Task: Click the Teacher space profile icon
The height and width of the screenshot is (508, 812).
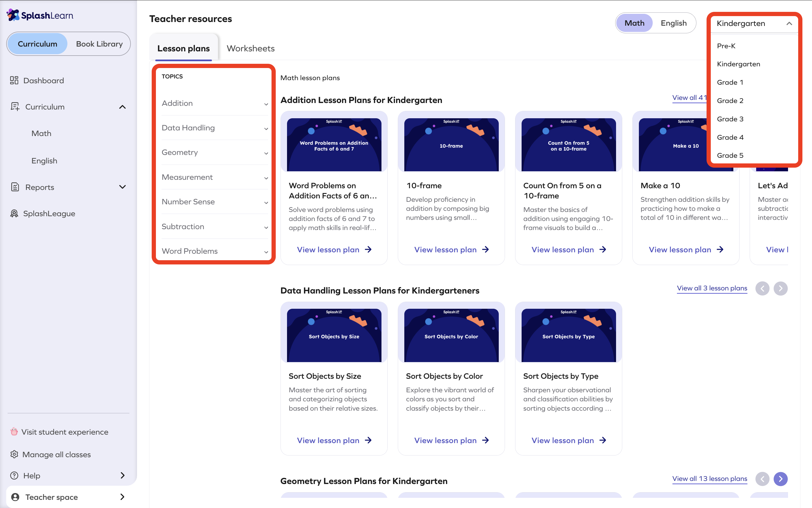Action: (x=15, y=497)
